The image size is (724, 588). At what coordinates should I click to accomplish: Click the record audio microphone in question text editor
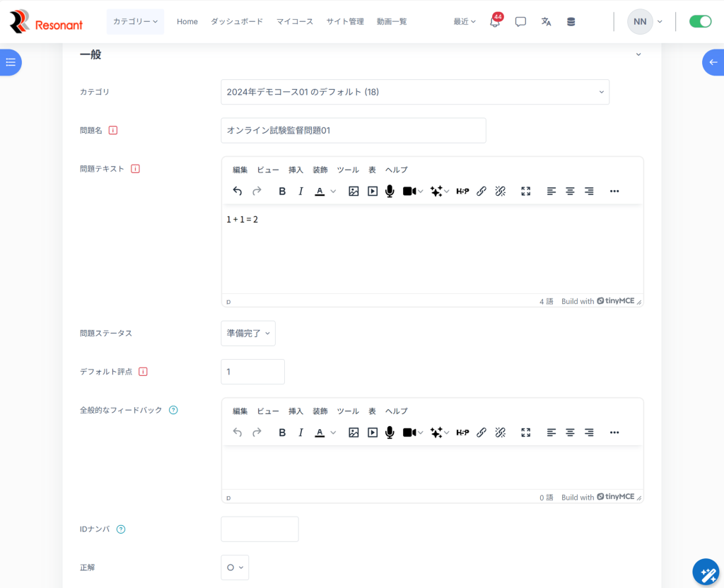[x=390, y=191]
